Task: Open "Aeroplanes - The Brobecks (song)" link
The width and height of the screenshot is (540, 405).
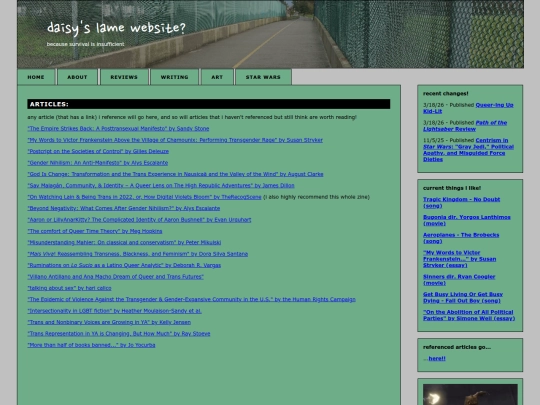Action: coord(461,238)
